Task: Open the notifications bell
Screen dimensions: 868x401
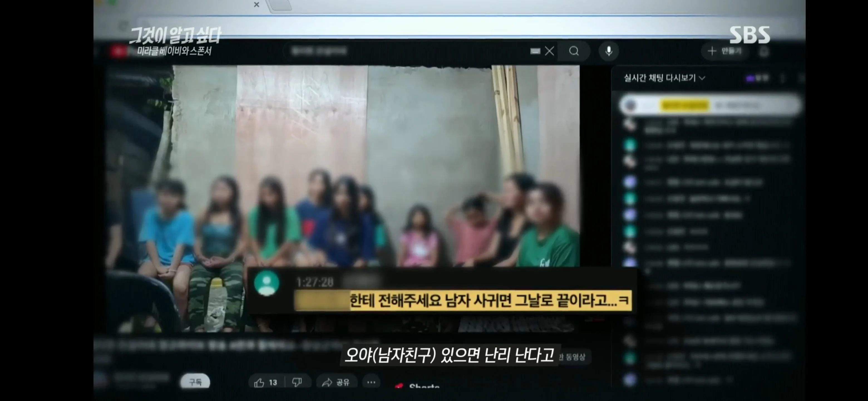Action: tap(764, 52)
